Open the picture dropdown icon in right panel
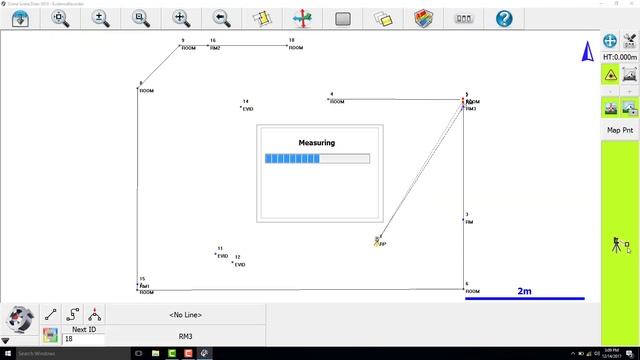The image size is (640, 360). (x=629, y=108)
